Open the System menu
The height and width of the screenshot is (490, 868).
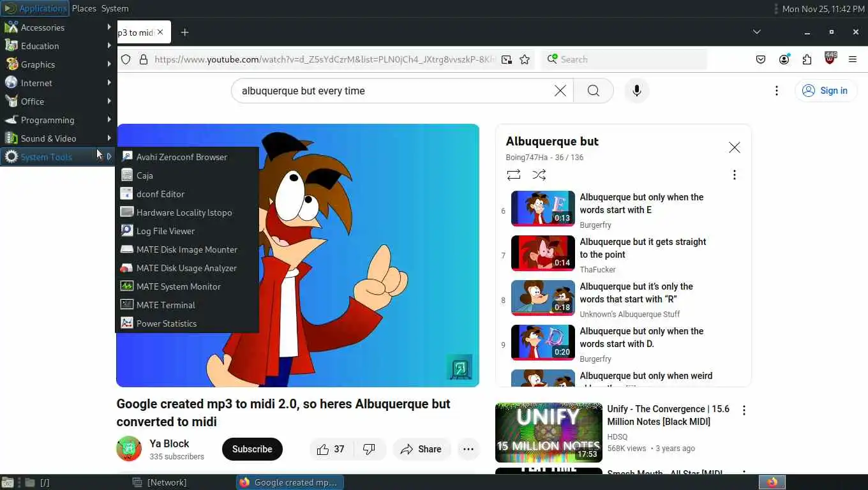click(115, 8)
